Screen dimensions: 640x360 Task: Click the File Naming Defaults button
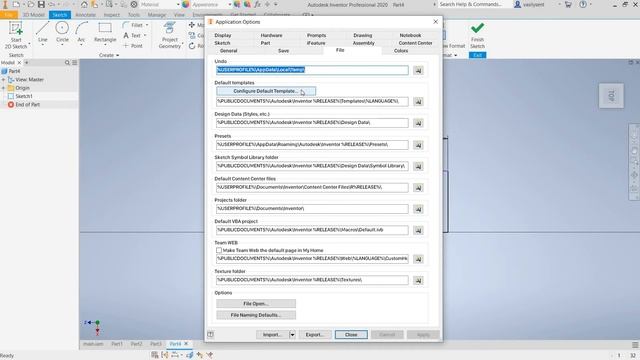tap(256, 315)
